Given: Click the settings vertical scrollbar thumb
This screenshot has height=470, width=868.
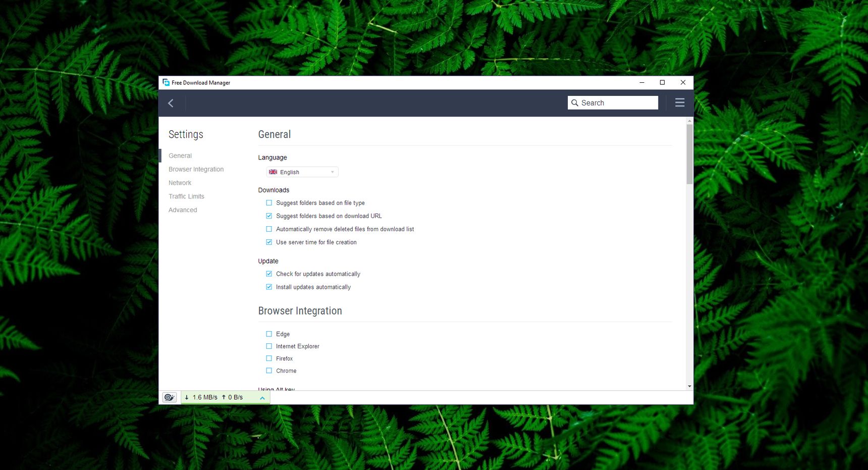Looking at the screenshot, I should click(x=689, y=154).
